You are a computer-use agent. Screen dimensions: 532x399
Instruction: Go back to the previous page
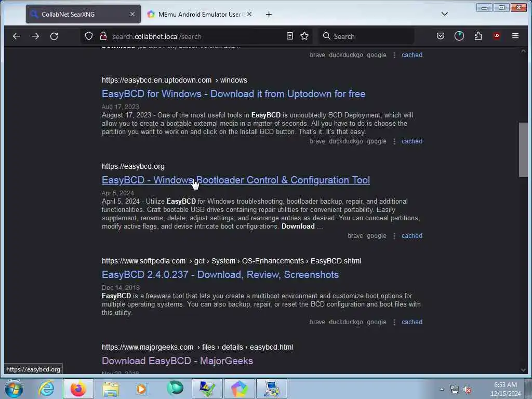coord(16,36)
